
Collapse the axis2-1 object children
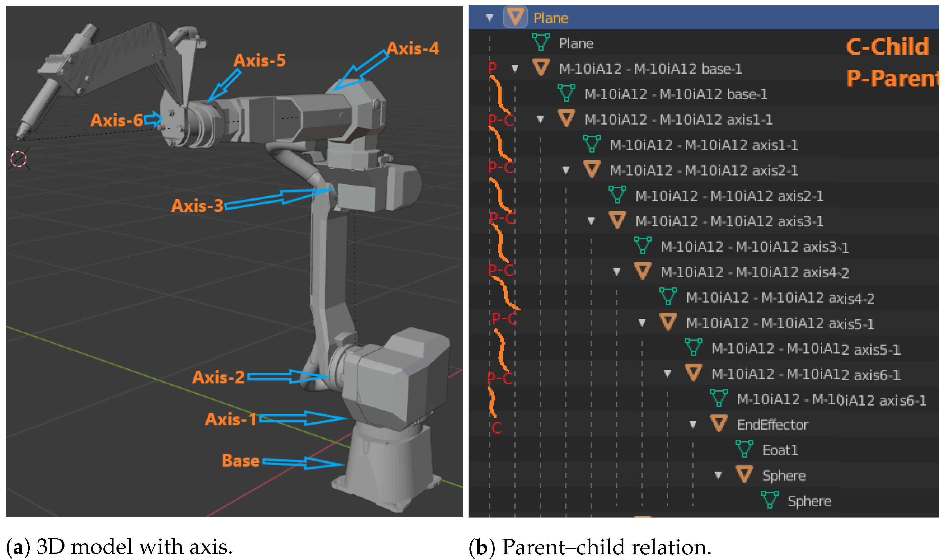coord(566,170)
